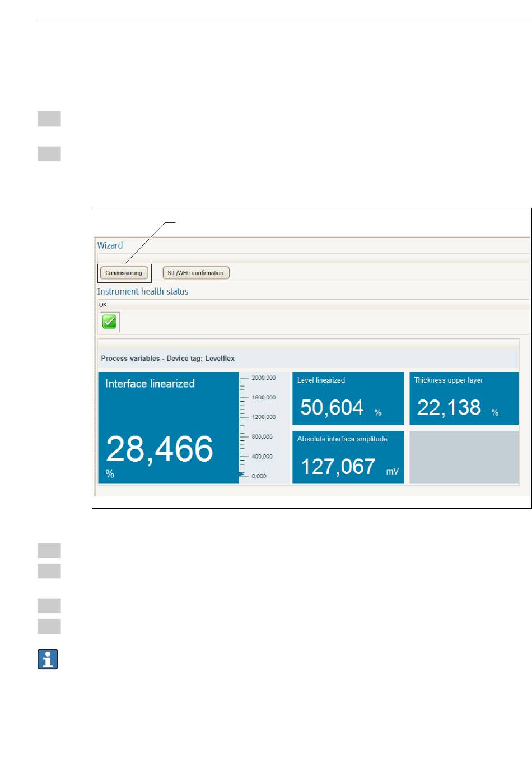This screenshot has height=772, width=532.
Task: Click the 2000,000 scale label
Action: pos(263,378)
